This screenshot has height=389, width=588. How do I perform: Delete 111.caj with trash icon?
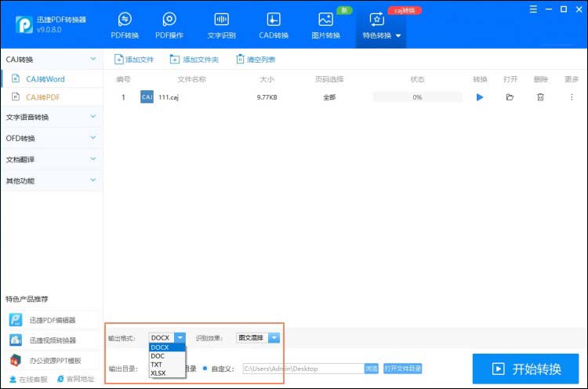pyautogui.click(x=540, y=97)
